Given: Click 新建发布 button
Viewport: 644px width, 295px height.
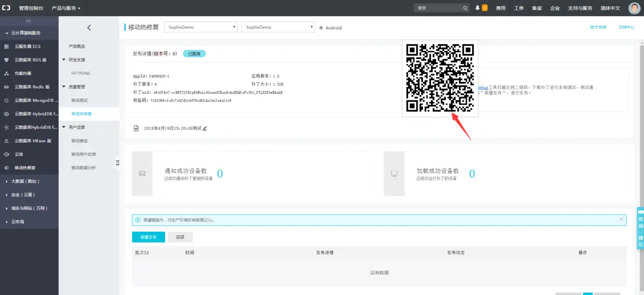Looking at the screenshot, I should [149, 237].
